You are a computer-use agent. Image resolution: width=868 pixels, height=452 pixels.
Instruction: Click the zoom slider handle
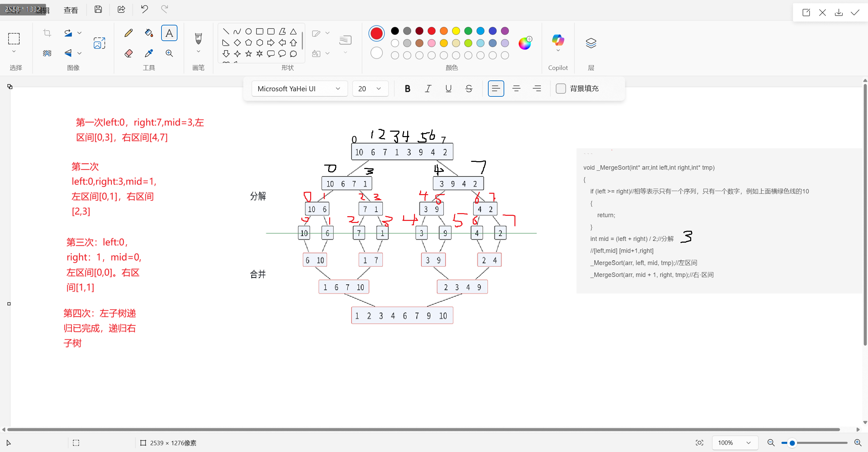(x=792, y=443)
